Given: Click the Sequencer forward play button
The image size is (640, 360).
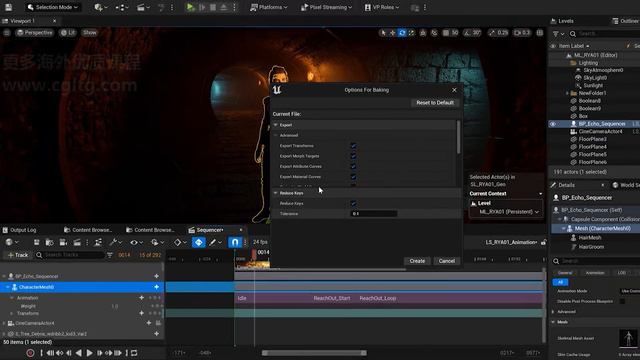Looking at the screenshot, I should [x=89, y=353].
